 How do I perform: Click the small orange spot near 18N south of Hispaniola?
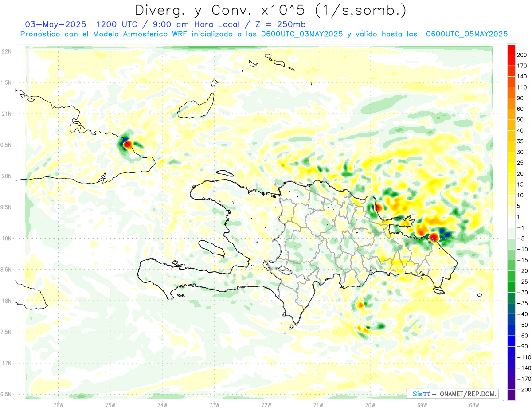360,305
